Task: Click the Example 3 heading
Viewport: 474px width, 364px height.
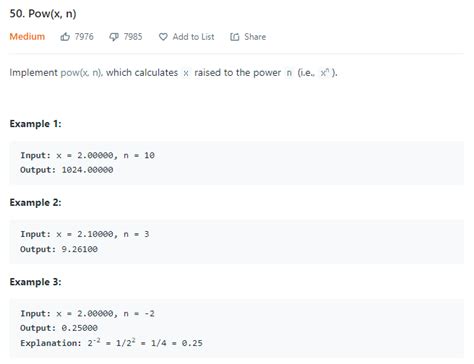Action: [35, 282]
